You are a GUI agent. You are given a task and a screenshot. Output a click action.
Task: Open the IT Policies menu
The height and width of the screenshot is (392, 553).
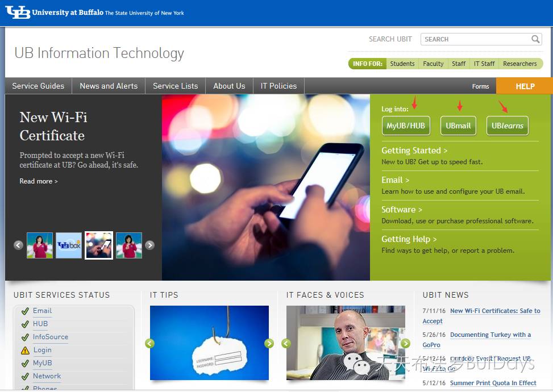(x=278, y=86)
